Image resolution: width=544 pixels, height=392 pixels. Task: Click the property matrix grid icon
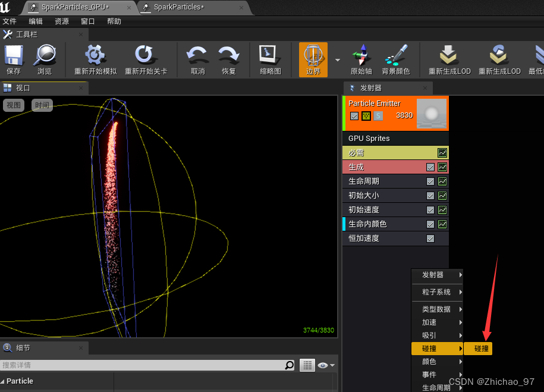pos(307,365)
